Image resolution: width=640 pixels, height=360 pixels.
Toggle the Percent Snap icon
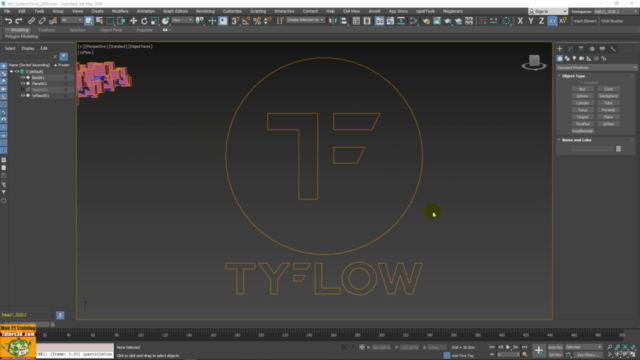[257, 21]
